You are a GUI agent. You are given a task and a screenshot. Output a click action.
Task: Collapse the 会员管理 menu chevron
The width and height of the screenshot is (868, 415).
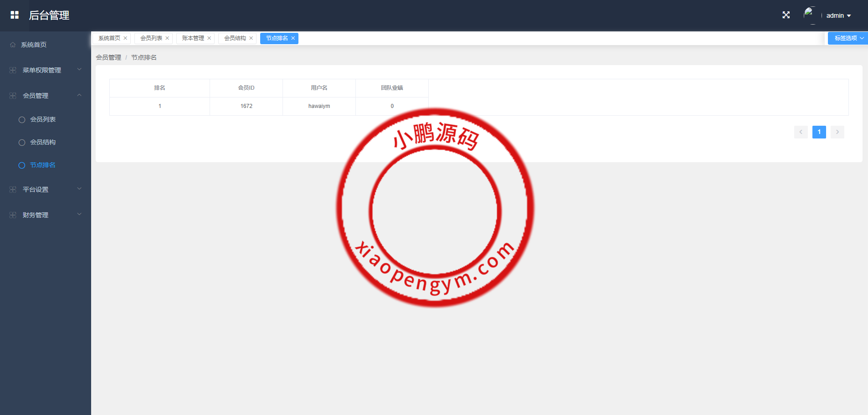[x=79, y=95]
